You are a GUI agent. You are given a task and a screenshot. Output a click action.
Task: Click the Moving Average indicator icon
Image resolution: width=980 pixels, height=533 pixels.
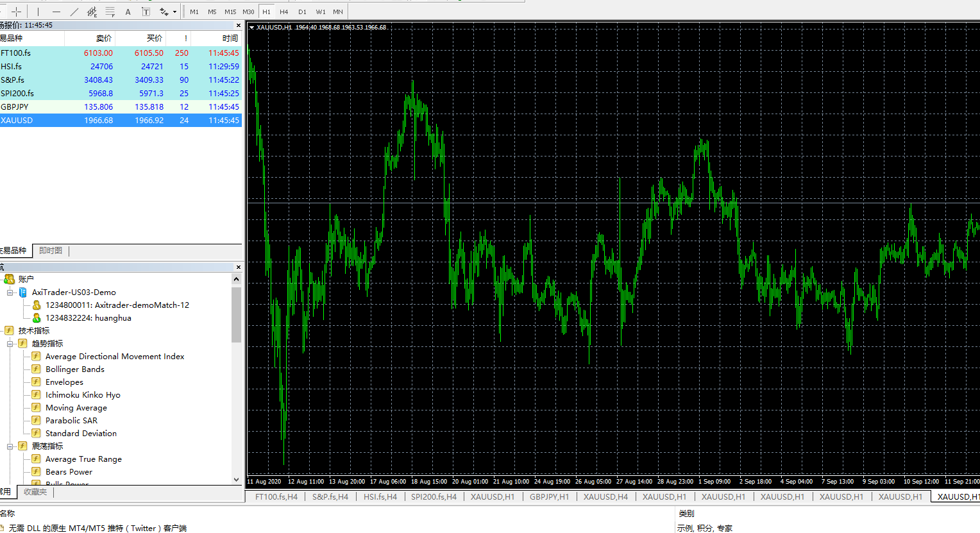(x=37, y=408)
